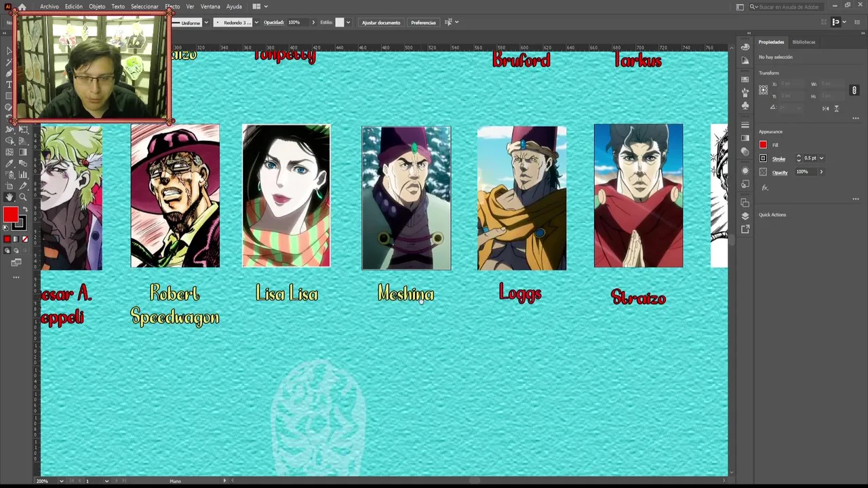Click the Ajustar documento button
The height and width of the screenshot is (488, 868).
pos(381,22)
